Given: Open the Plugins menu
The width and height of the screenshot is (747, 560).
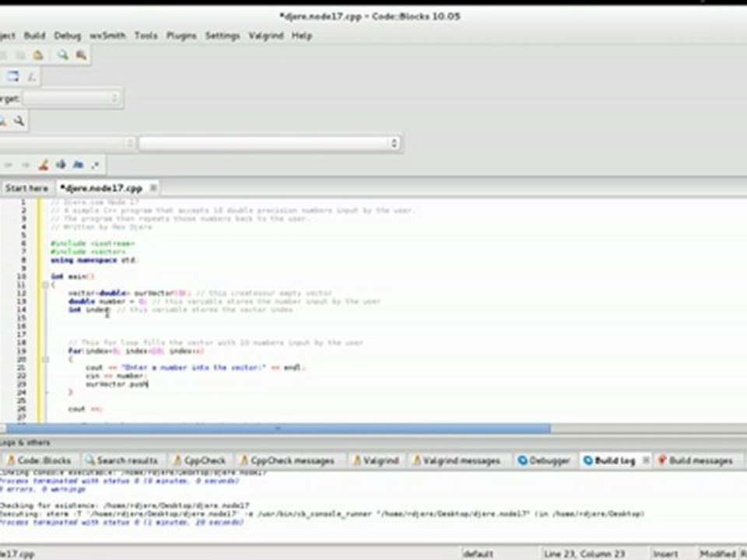Looking at the screenshot, I should tap(181, 36).
